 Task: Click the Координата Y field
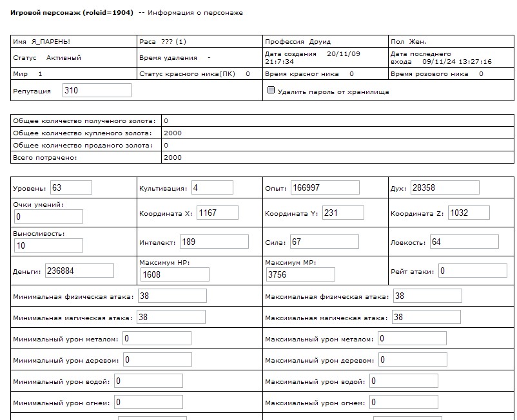[x=343, y=213]
